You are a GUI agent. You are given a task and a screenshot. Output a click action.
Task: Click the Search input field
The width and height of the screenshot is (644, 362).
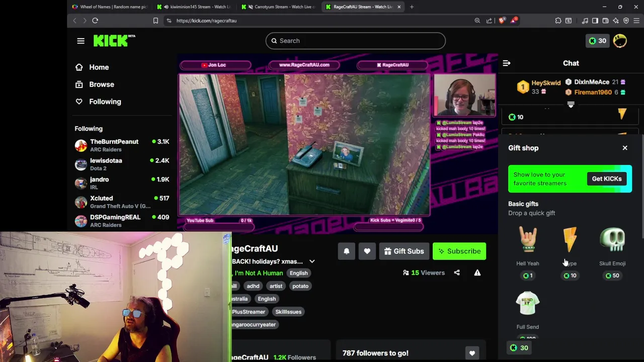(355, 41)
